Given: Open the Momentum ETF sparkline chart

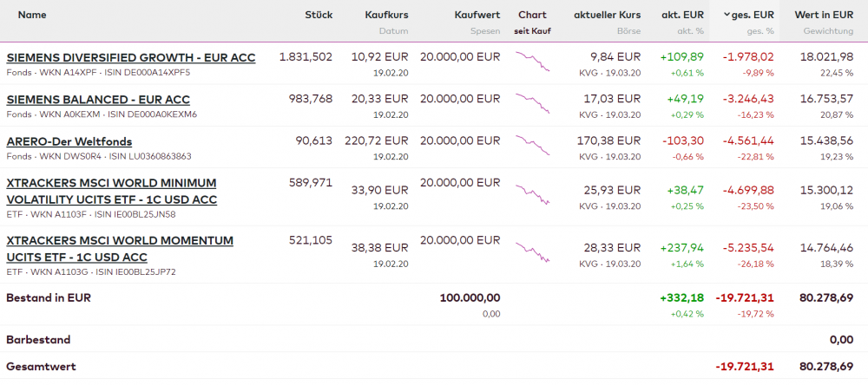Looking at the screenshot, I should [x=532, y=251].
